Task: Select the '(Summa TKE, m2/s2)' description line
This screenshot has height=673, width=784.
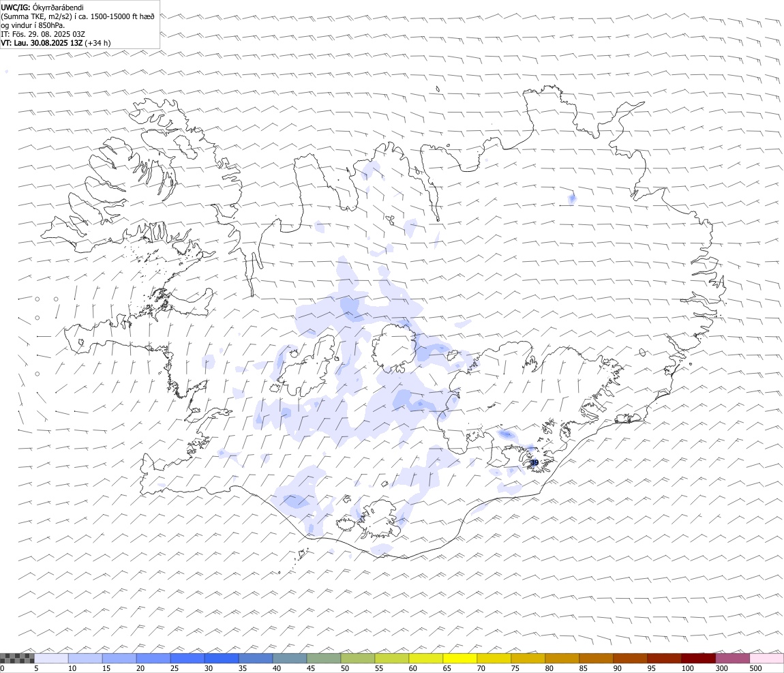Action: [78, 16]
